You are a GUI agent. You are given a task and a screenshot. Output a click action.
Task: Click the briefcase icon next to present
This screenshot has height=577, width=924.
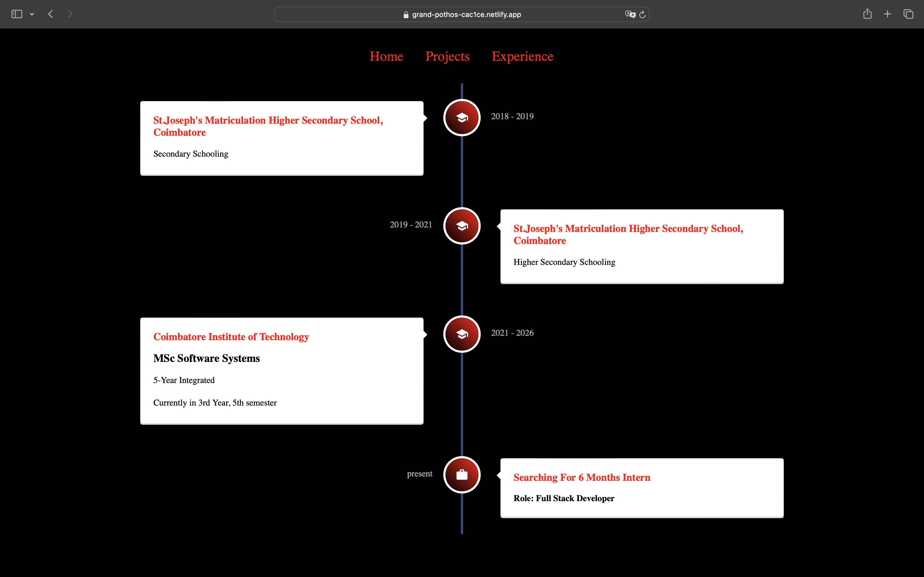pyautogui.click(x=462, y=475)
